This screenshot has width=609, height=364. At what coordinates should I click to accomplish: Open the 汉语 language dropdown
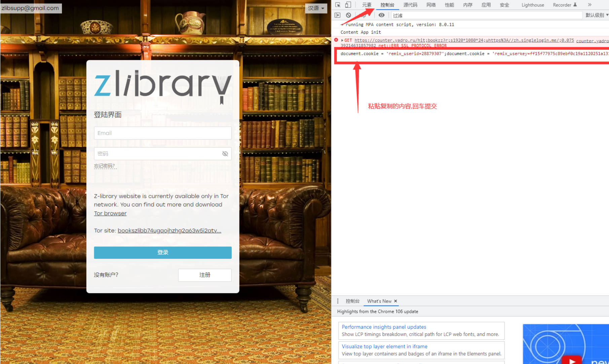tap(316, 8)
